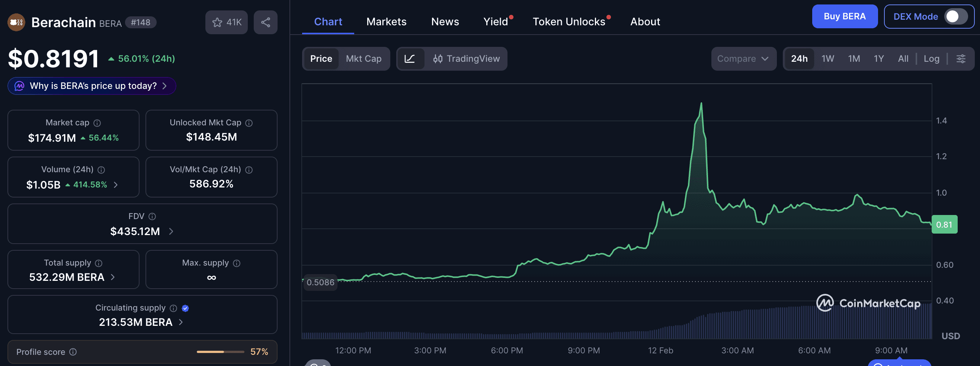Switch chart to Mkt Cap view
This screenshot has height=366, width=980.
pos(364,59)
